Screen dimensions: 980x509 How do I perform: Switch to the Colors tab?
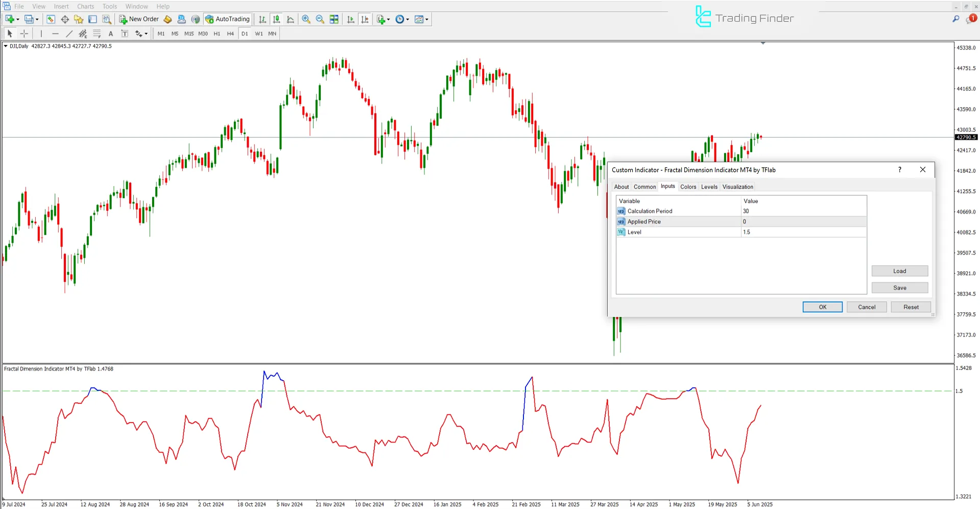click(x=688, y=187)
